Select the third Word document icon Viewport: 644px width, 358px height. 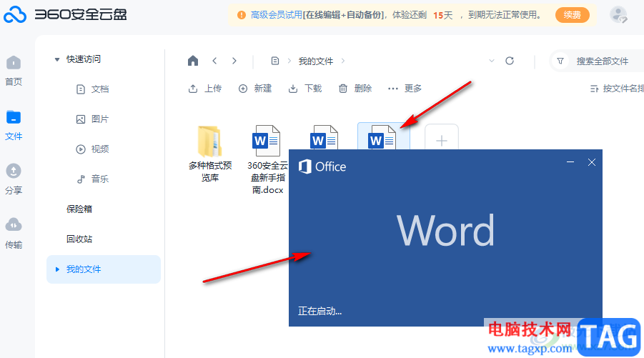point(324,137)
